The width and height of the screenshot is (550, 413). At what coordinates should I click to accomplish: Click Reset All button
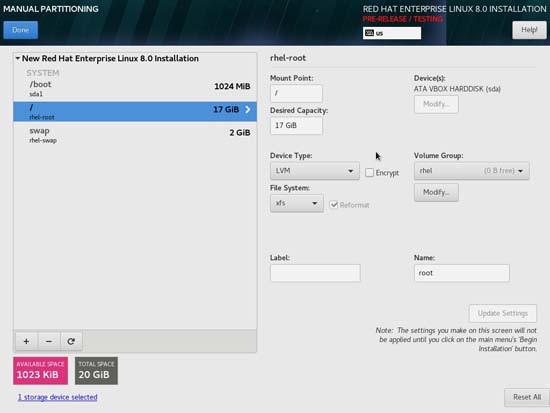point(527,397)
